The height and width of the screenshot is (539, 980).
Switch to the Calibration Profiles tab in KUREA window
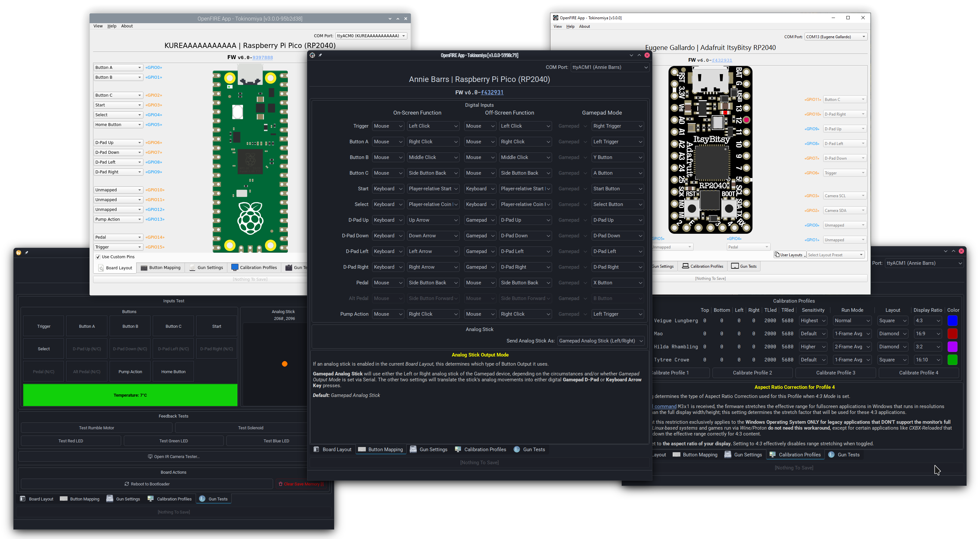[x=254, y=268]
